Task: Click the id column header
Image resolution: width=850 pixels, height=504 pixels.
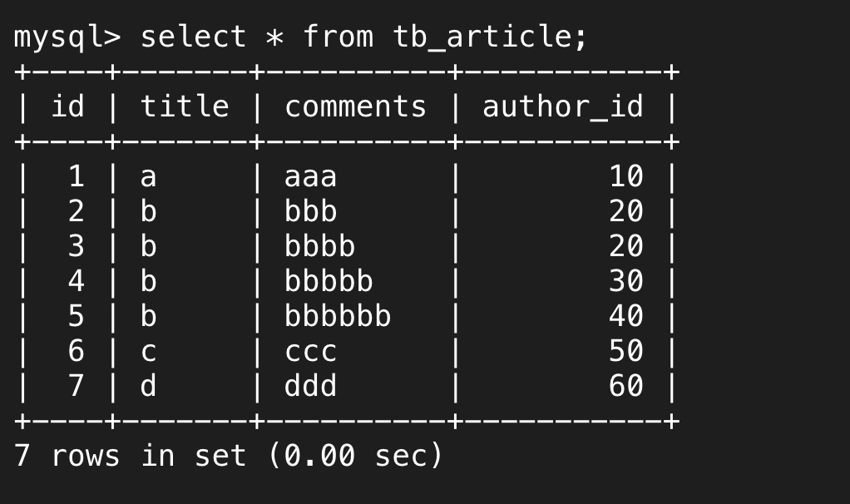Action: pos(67,106)
